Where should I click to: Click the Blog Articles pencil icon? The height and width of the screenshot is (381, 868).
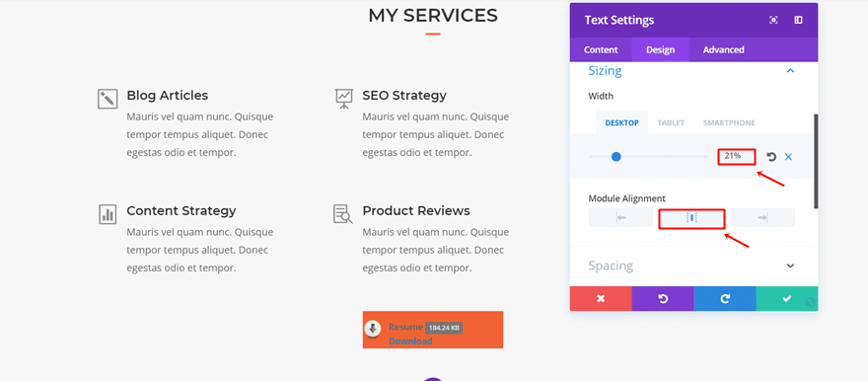coord(108,99)
